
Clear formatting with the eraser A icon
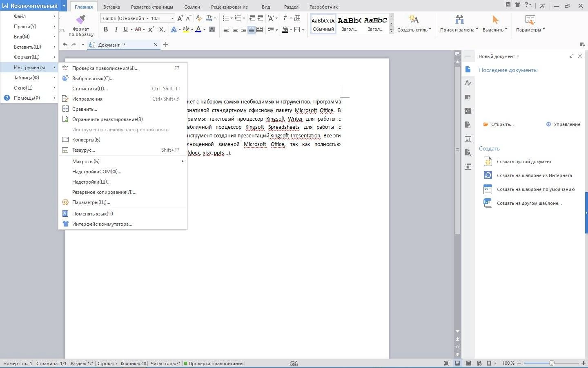click(x=199, y=18)
